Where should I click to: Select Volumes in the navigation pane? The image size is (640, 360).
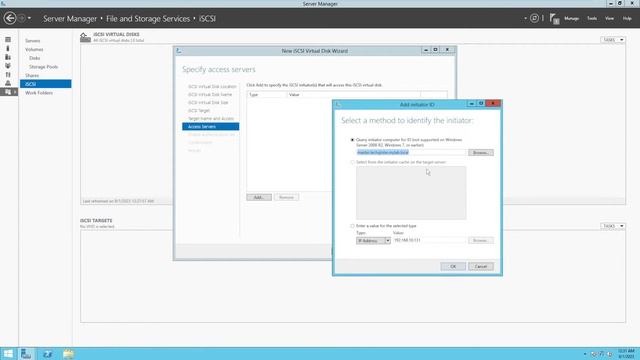tap(34, 49)
